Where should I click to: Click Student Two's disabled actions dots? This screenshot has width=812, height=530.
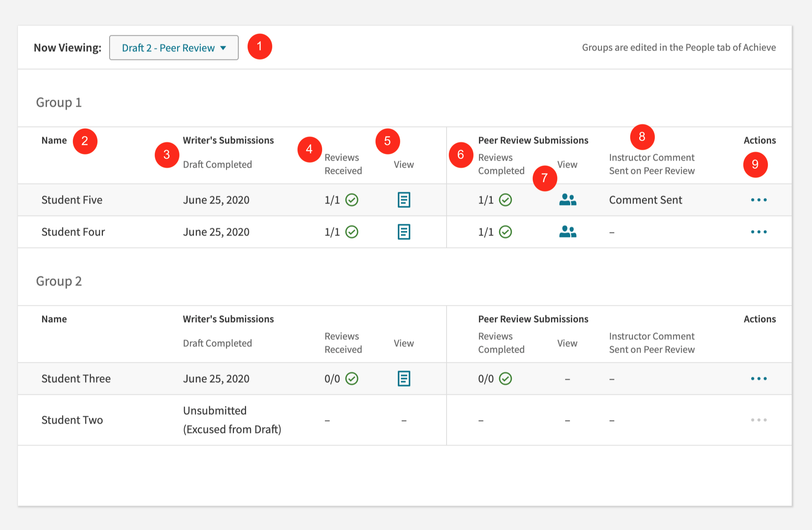pos(759,420)
